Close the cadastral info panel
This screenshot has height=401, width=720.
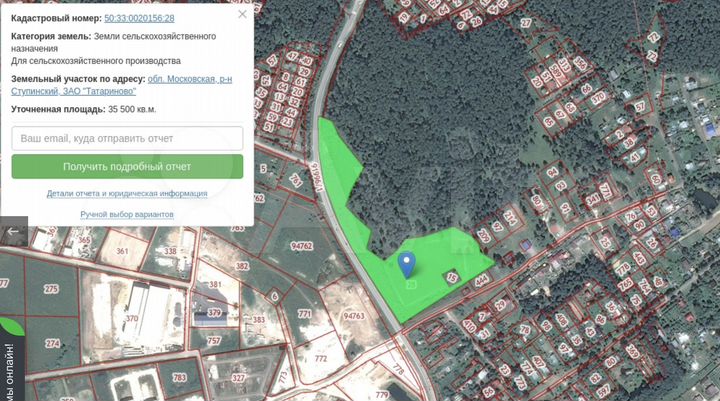point(242,15)
